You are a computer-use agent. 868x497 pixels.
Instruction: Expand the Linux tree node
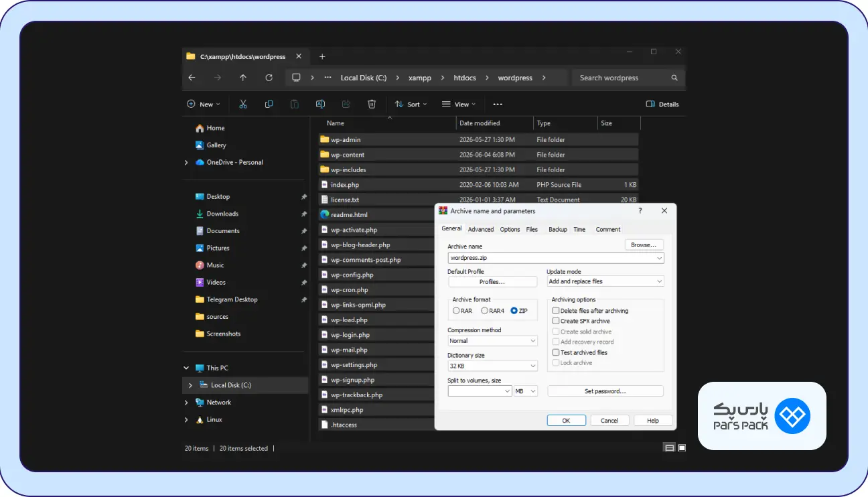pos(186,419)
